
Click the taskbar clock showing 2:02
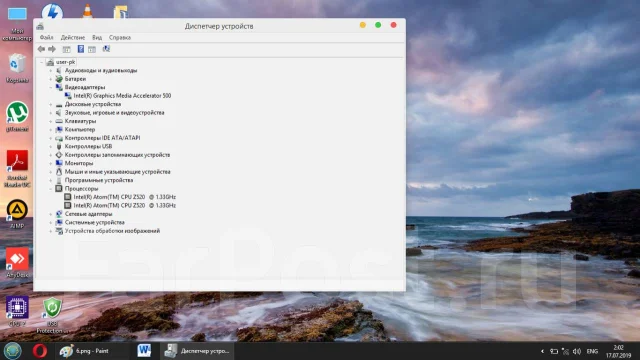point(618,351)
